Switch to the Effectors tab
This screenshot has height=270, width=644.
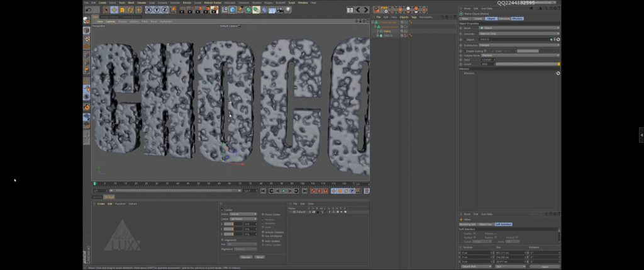[517, 19]
